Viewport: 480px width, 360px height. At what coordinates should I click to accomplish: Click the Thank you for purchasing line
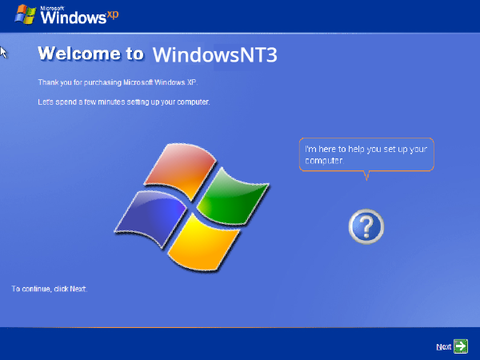pos(118,82)
